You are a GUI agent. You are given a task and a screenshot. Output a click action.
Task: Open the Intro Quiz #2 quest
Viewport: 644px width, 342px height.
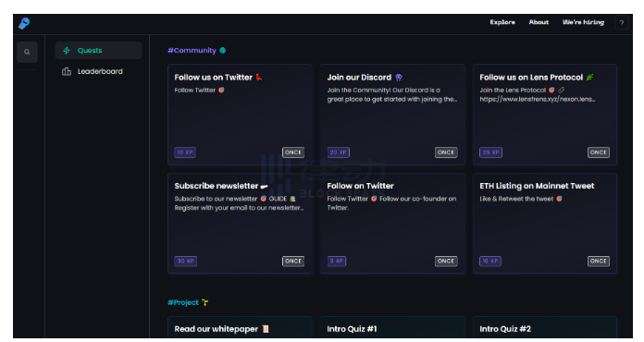click(x=545, y=327)
